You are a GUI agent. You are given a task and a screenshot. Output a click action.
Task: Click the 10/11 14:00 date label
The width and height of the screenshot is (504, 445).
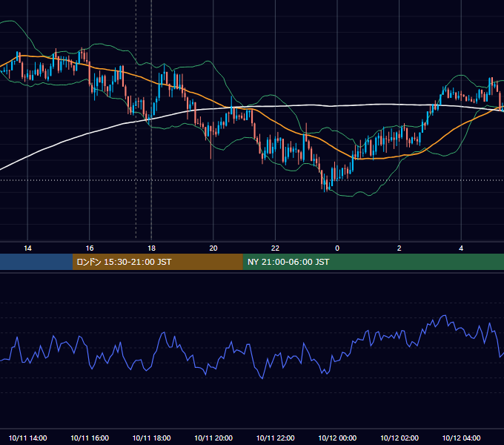pos(27,438)
